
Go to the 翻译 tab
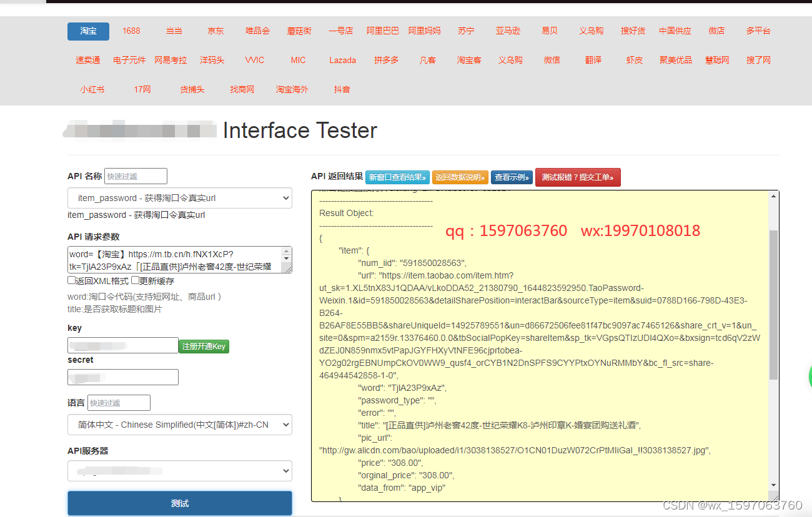593,61
